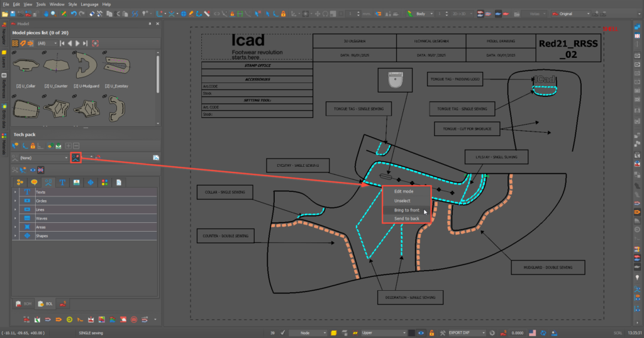Open the Texts tab icon in Tech pack

pos(63,182)
